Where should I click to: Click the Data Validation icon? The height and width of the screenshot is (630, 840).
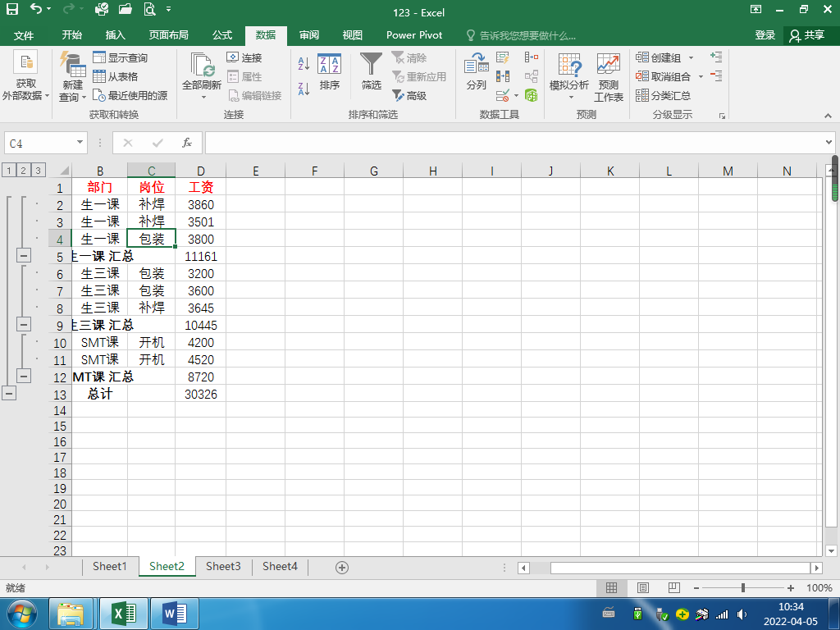click(x=503, y=95)
